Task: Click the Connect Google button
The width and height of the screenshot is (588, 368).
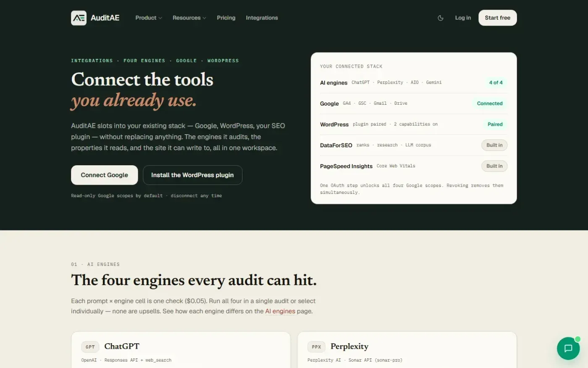Action: (x=104, y=175)
